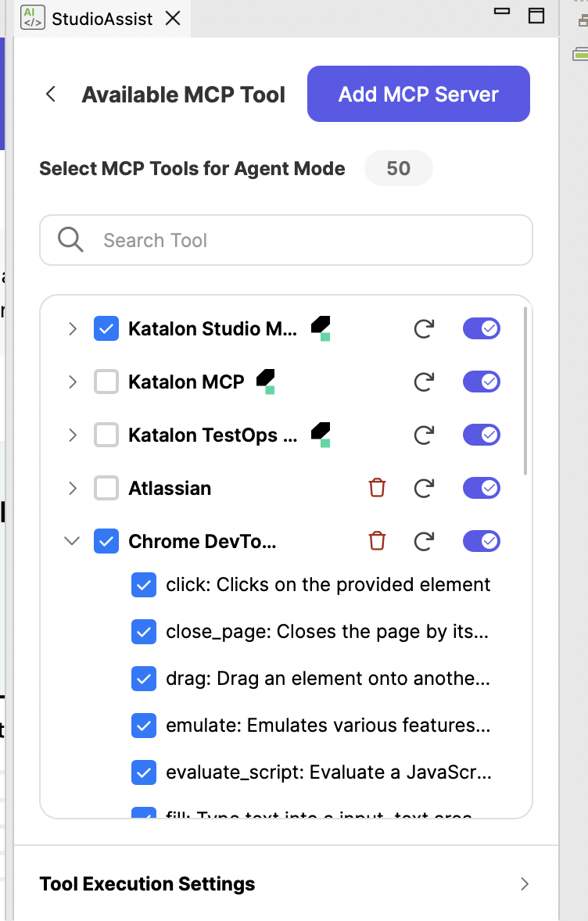Expand the Katalon TestOps tool list

(x=72, y=435)
